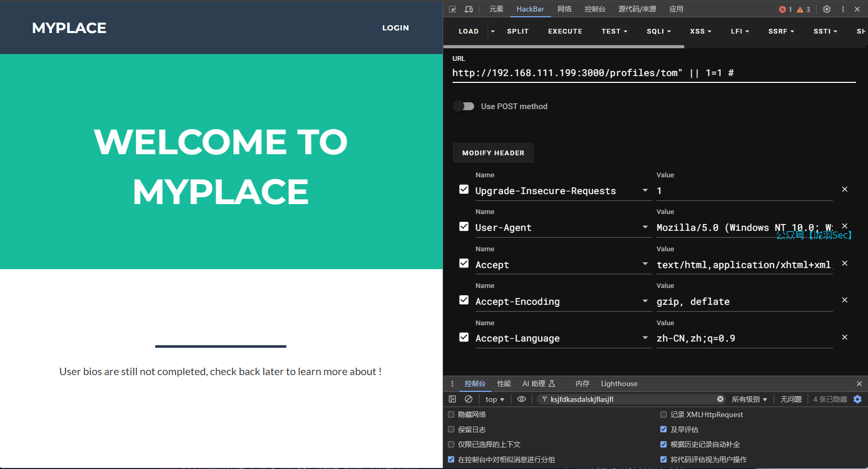
Task: Open the DevTools three-dot more menu
Action: click(x=843, y=9)
